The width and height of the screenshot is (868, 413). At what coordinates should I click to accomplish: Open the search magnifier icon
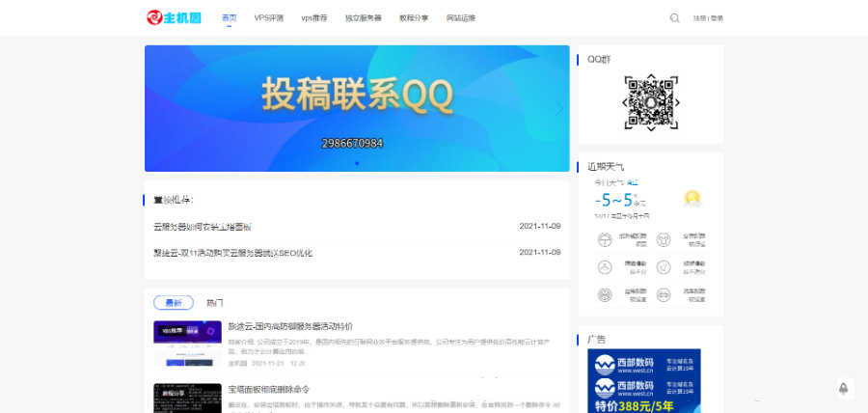[674, 17]
